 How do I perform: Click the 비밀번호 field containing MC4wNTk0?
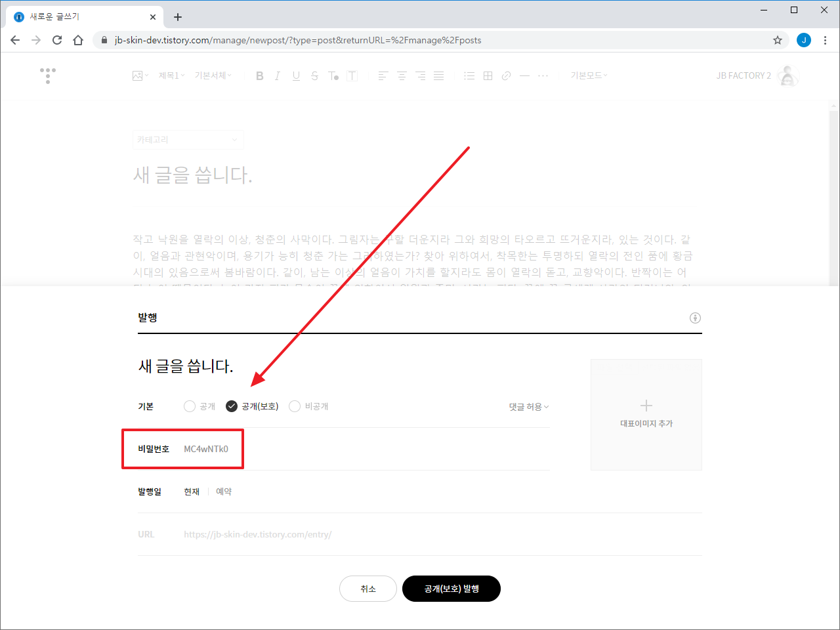click(x=206, y=449)
